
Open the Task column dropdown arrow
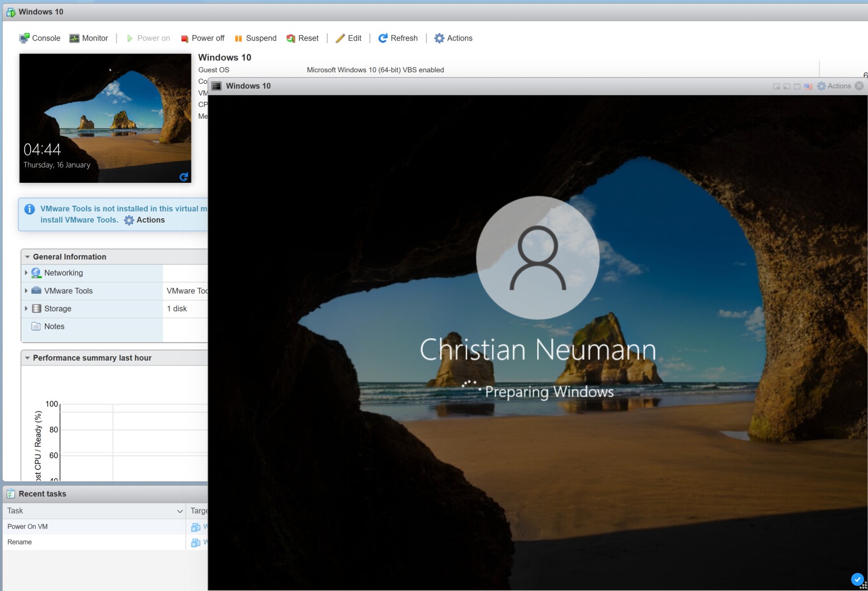(x=180, y=511)
